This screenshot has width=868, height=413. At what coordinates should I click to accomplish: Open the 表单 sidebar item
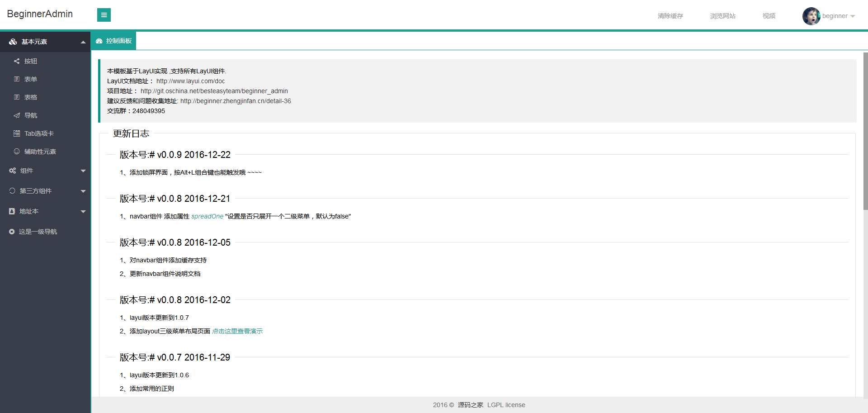click(x=45, y=79)
